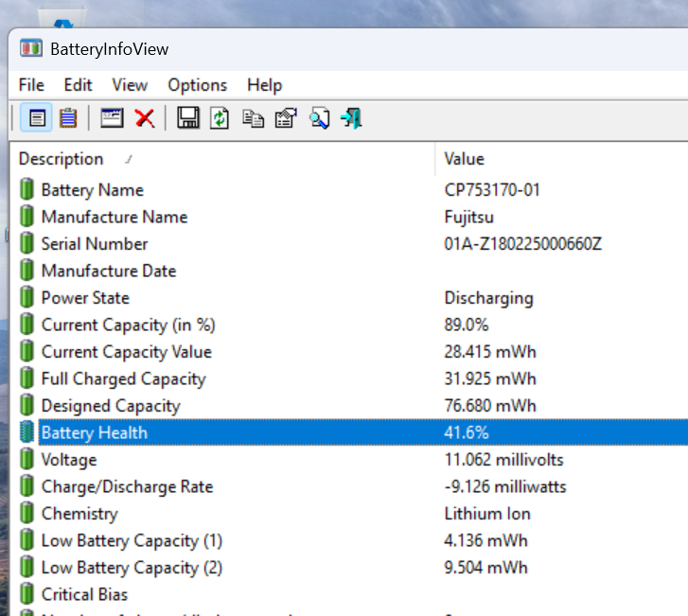Click the Fujitsu manufacturer value
This screenshot has width=688, height=616.
(x=469, y=218)
